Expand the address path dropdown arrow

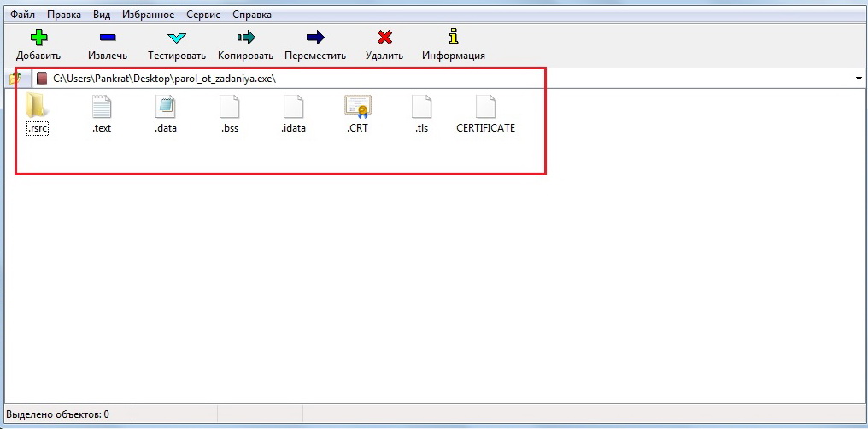(859, 79)
